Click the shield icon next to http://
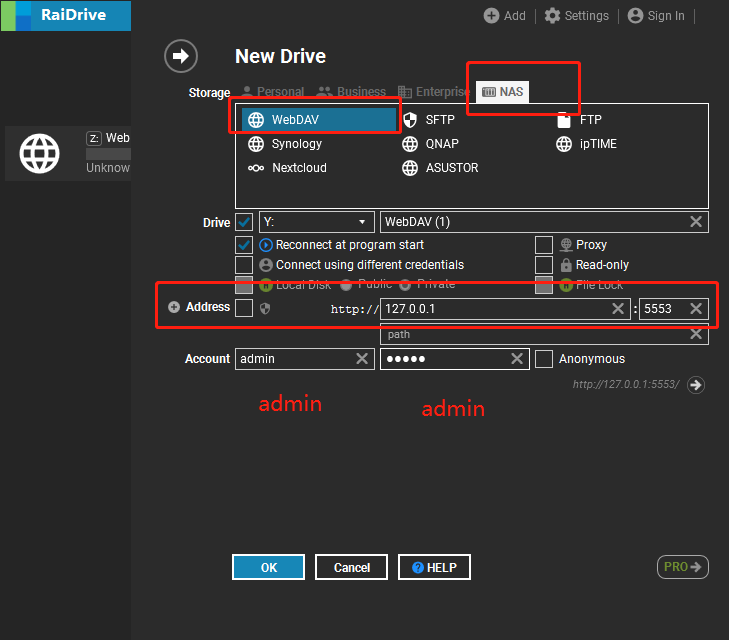 pyautogui.click(x=265, y=309)
